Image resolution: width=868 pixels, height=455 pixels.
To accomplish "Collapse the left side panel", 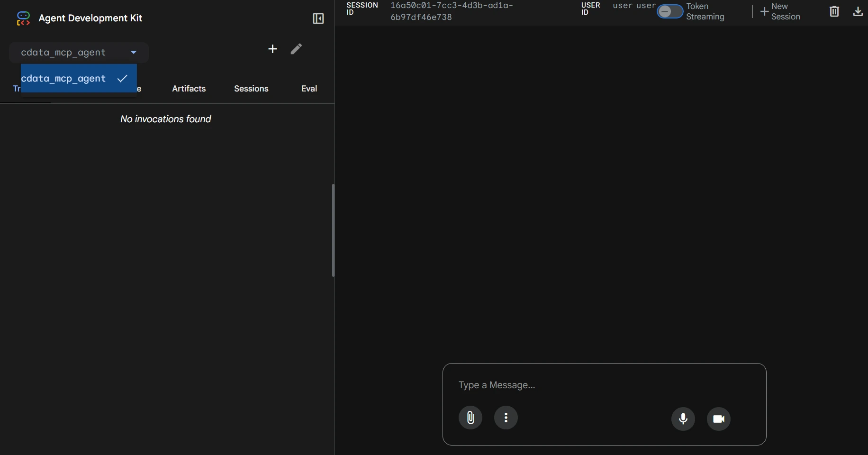I will [x=318, y=18].
